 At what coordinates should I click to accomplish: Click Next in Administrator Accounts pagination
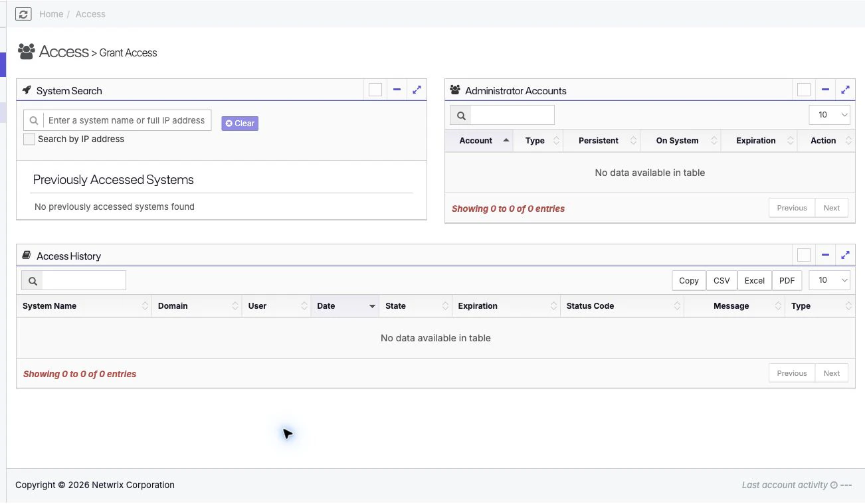click(x=832, y=208)
